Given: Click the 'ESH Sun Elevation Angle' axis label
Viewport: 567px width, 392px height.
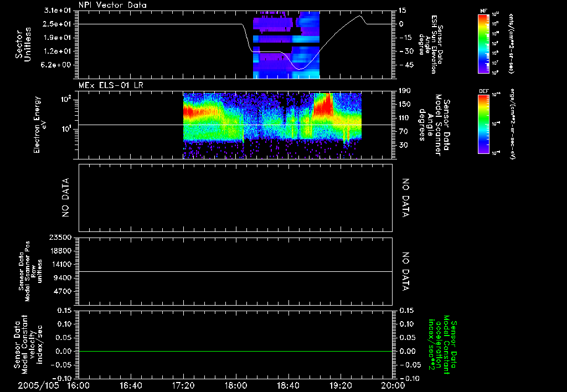Looking at the screenshot, I should pos(431,44).
